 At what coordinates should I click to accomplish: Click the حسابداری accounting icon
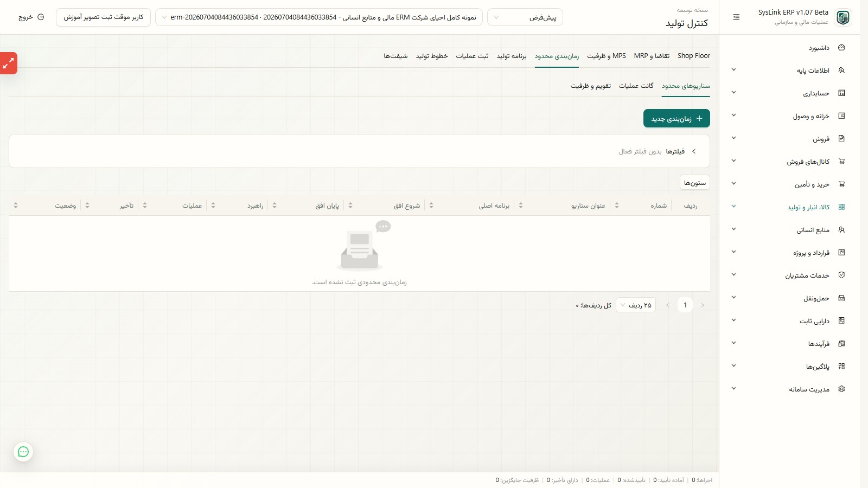[x=841, y=93]
